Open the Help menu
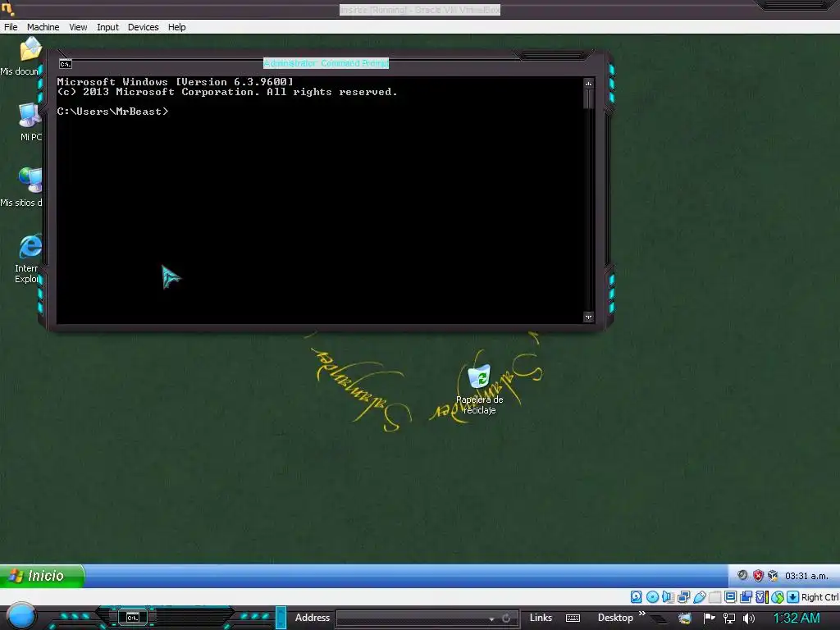 click(177, 27)
